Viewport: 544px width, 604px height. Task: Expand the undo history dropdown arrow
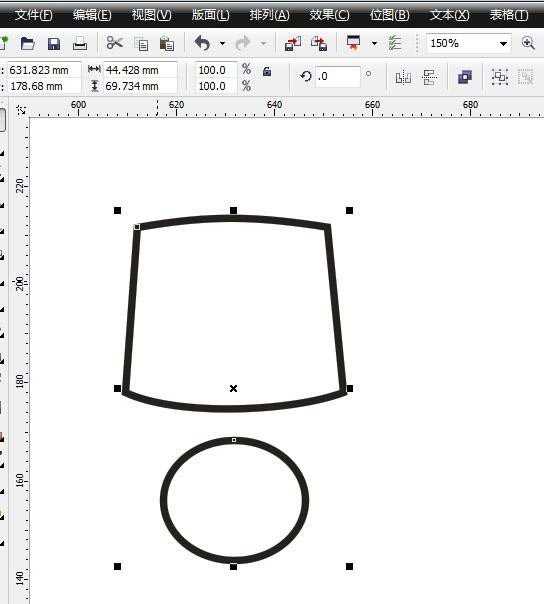[222, 44]
